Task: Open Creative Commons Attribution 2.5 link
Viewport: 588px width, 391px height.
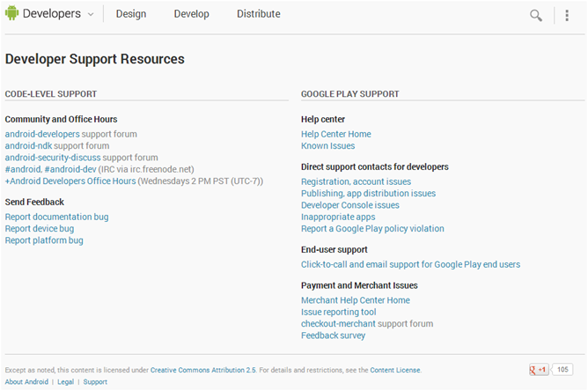Action: (x=202, y=370)
